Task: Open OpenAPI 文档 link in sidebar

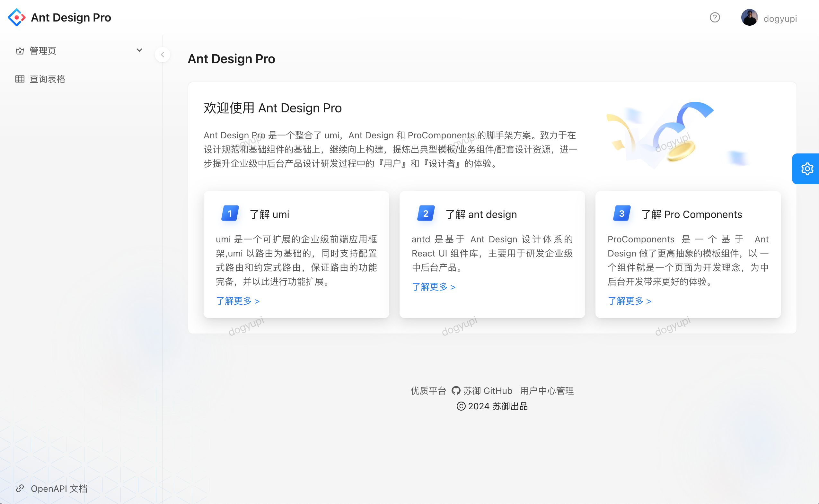Action: (x=59, y=488)
